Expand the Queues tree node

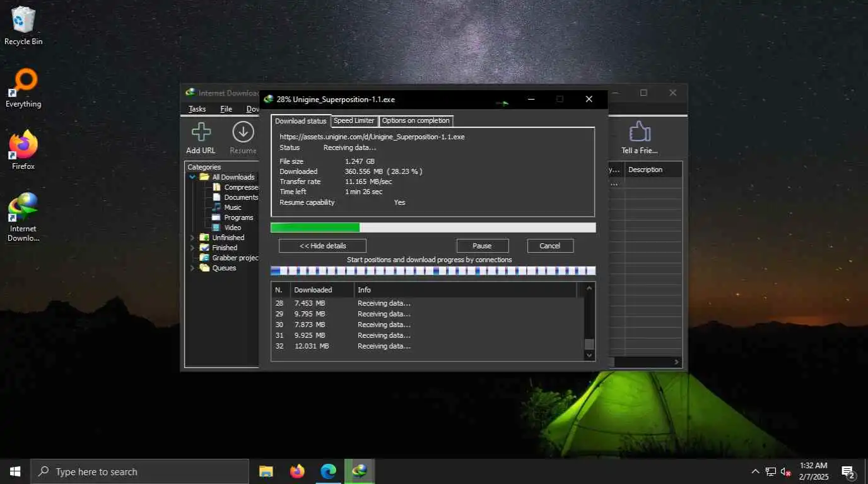coord(192,268)
